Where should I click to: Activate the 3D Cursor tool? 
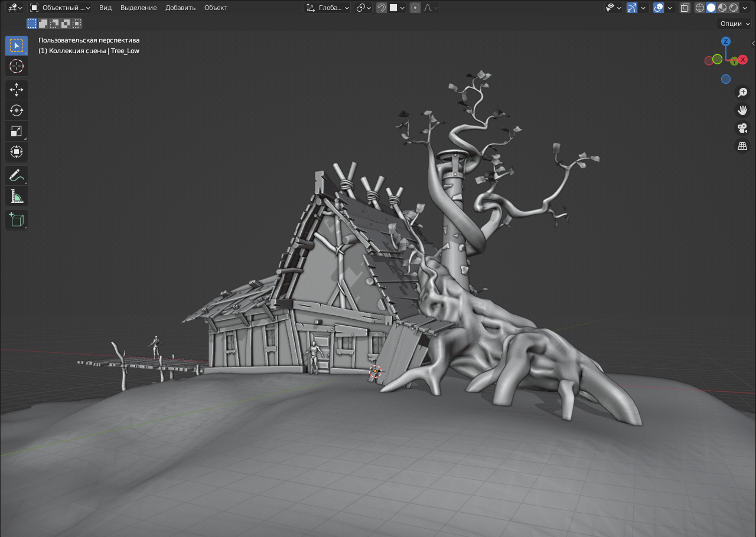pyautogui.click(x=17, y=66)
